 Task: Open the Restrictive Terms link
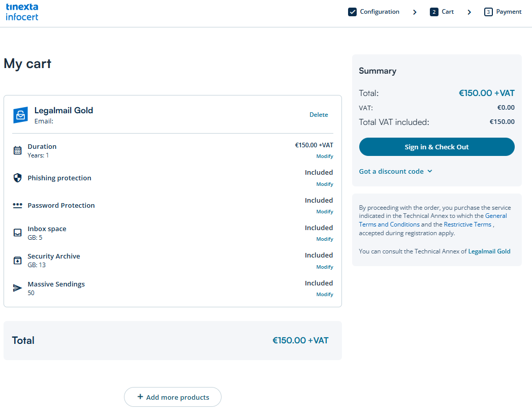tap(467, 224)
